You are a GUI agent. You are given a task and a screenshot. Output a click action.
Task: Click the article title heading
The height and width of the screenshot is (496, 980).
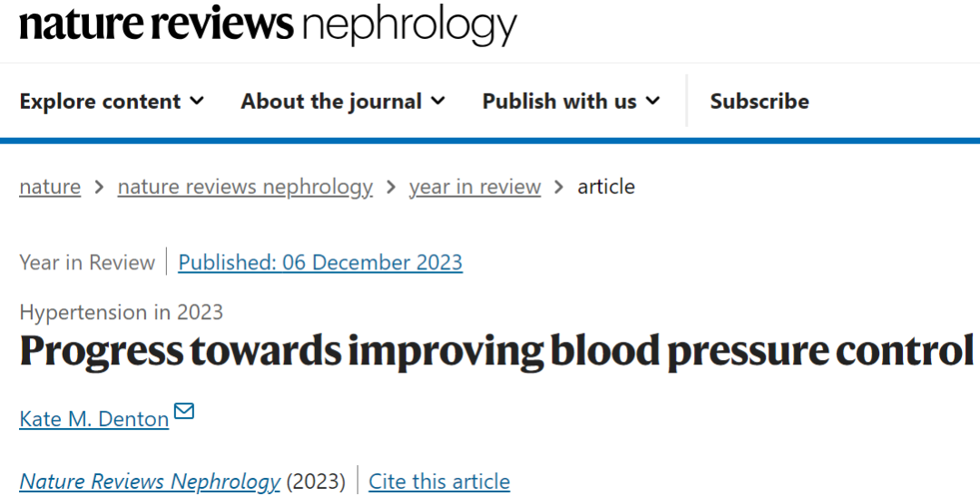coord(497,351)
